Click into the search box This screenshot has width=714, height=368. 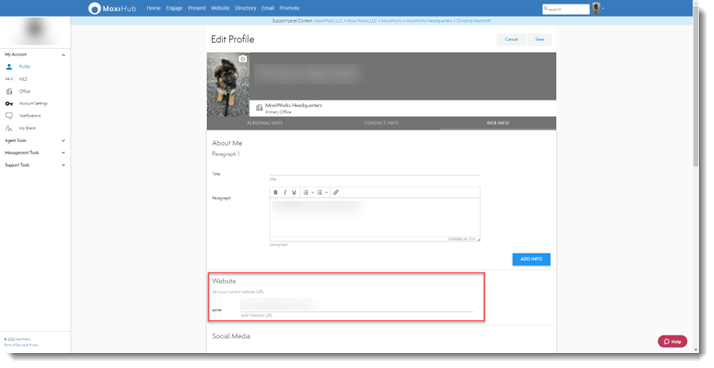click(x=566, y=9)
